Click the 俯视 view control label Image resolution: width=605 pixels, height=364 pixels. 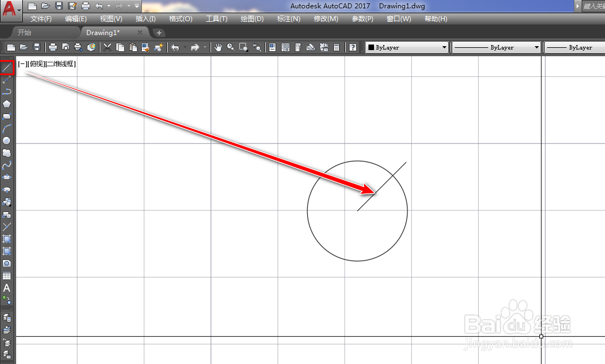pyautogui.click(x=37, y=63)
